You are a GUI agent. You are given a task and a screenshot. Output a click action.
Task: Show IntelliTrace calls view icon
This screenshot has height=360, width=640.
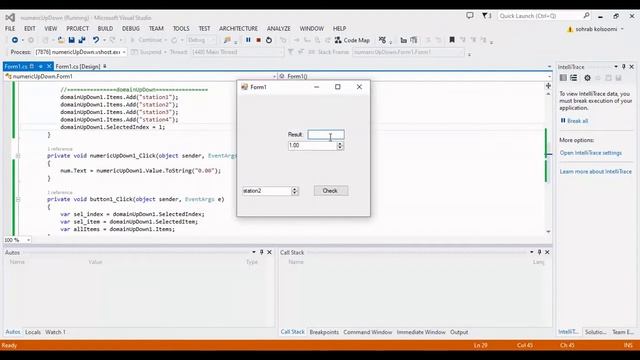tap(573, 78)
